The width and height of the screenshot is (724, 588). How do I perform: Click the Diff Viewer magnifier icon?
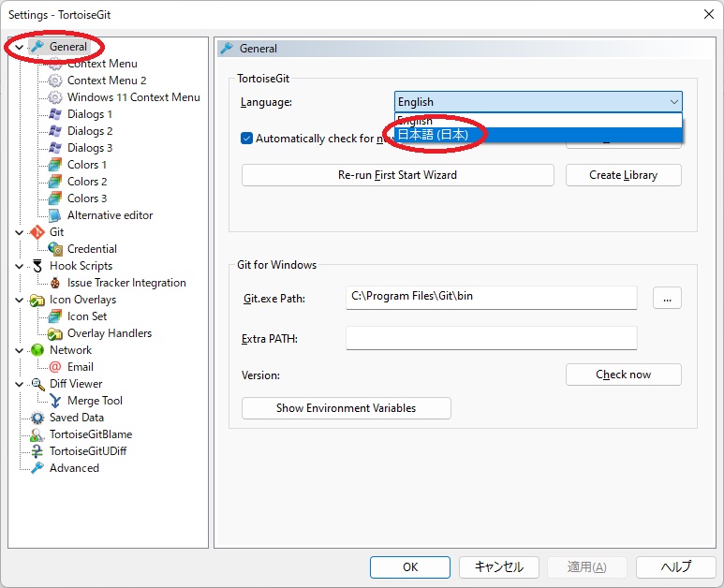(x=37, y=384)
